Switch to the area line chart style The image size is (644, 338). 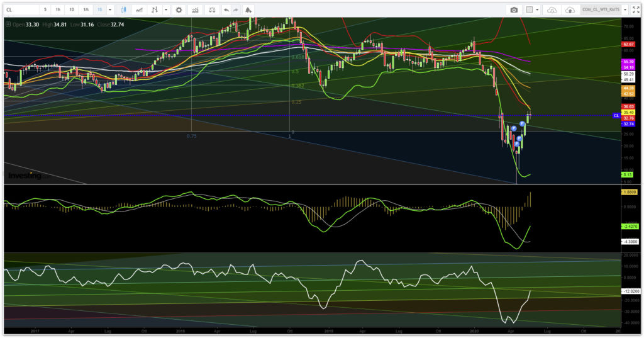pyautogui.click(x=139, y=10)
